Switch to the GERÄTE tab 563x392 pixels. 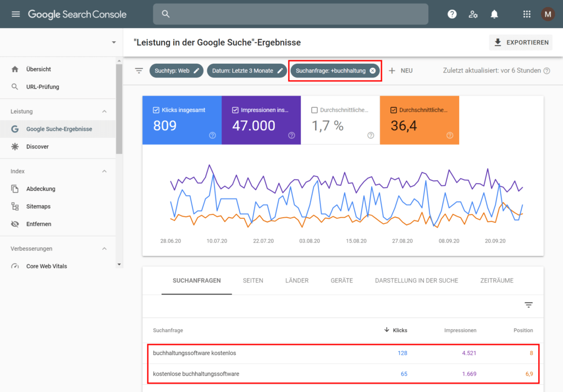coord(342,281)
